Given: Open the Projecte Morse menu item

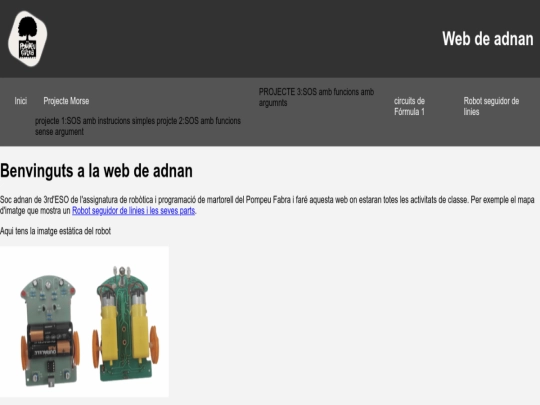Looking at the screenshot, I should (66, 101).
